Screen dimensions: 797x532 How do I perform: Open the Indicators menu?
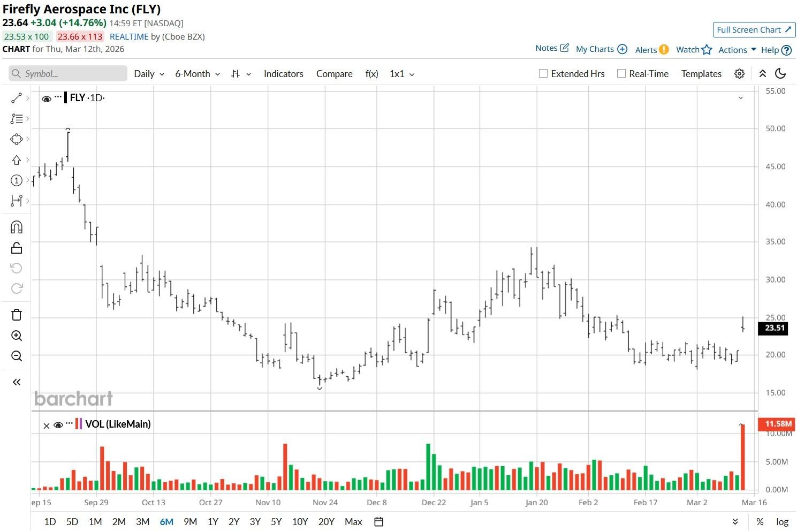tap(284, 74)
